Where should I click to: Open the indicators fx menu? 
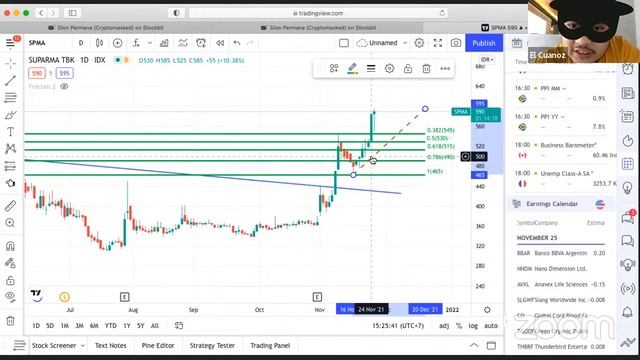(x=136, y=43)
